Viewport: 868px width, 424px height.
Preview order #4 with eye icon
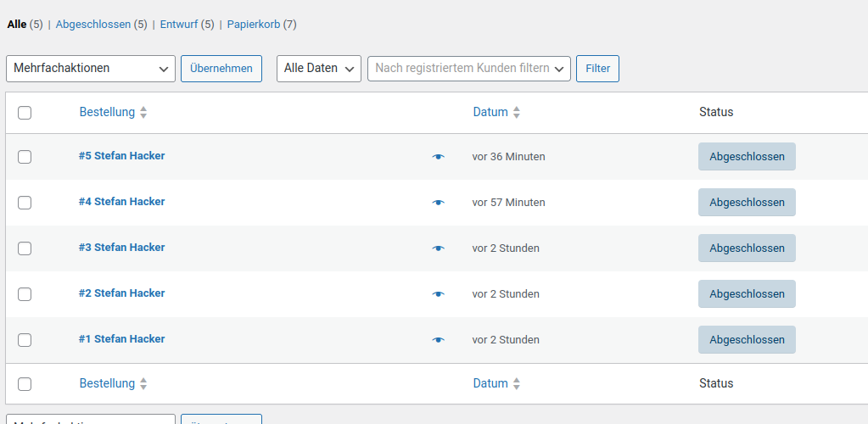438,203
